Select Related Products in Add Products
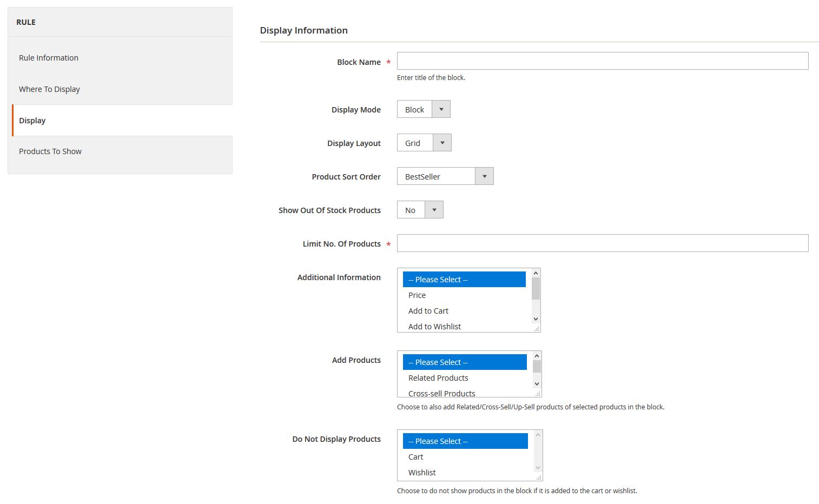Screen dimensions: 819x504 (438, 378)
